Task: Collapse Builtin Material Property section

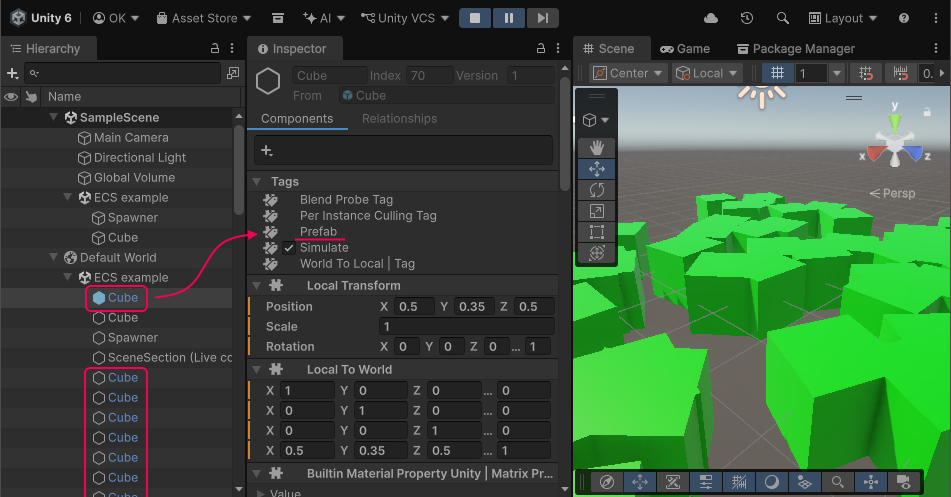Action: click(257, 473)
